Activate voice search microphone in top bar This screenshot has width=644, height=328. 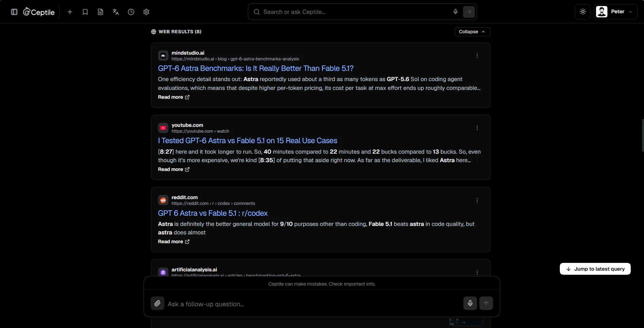click(x=456, y=12)
